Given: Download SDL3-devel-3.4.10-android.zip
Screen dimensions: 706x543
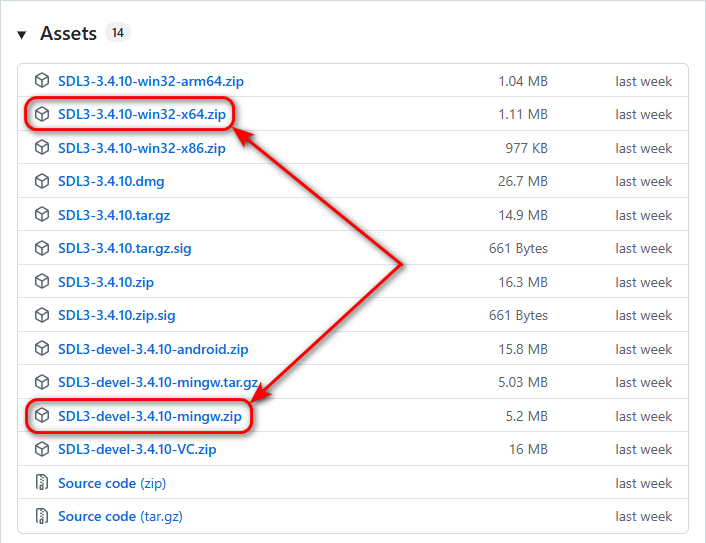Looking at the screenshot, I should (x=153, y=349).
